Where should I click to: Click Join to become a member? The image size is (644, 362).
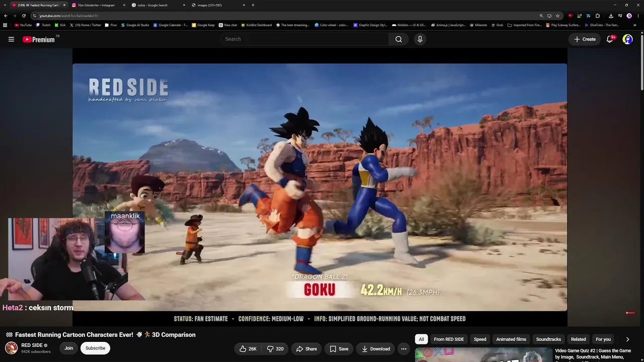point(68,348)
